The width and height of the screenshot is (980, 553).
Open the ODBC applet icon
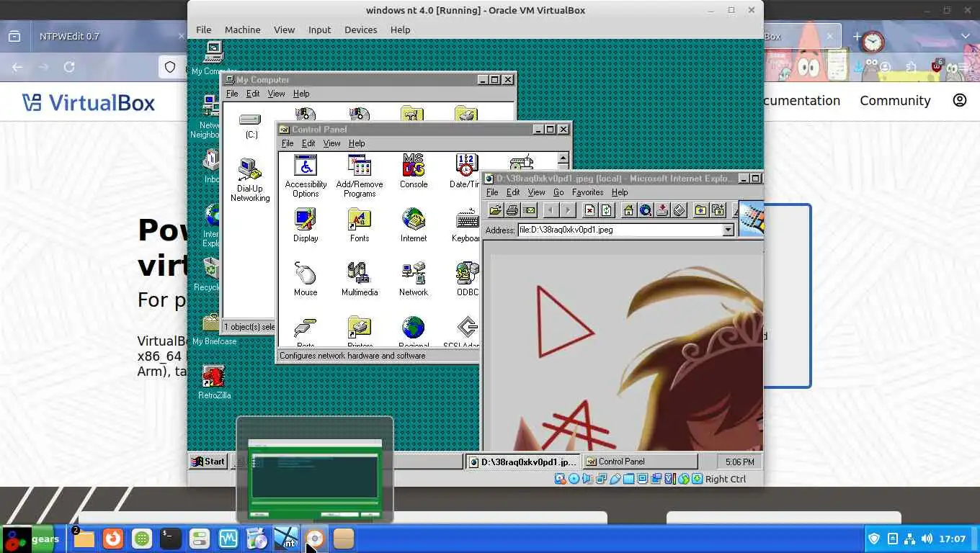[468, 279]
